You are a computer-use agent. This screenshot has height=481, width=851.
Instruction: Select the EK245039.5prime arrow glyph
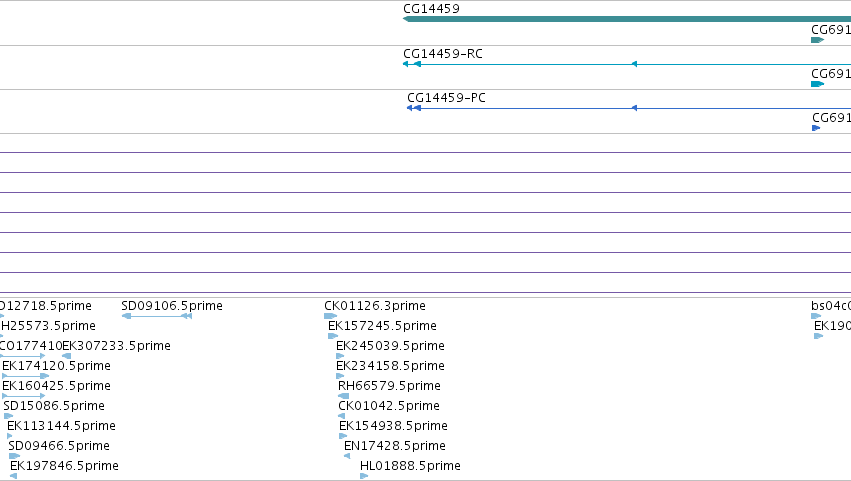point(340,356)
